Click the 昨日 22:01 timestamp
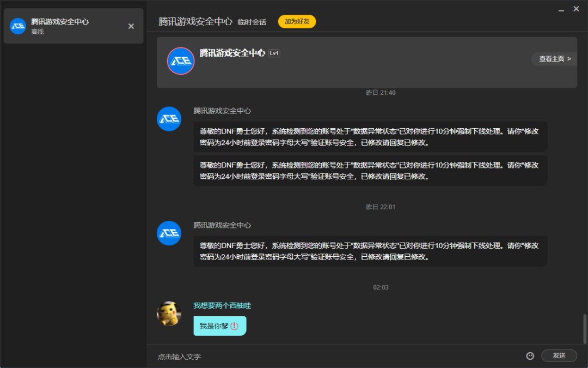Image resolution: width=588 pixels, height=368 pixels. 381,207
